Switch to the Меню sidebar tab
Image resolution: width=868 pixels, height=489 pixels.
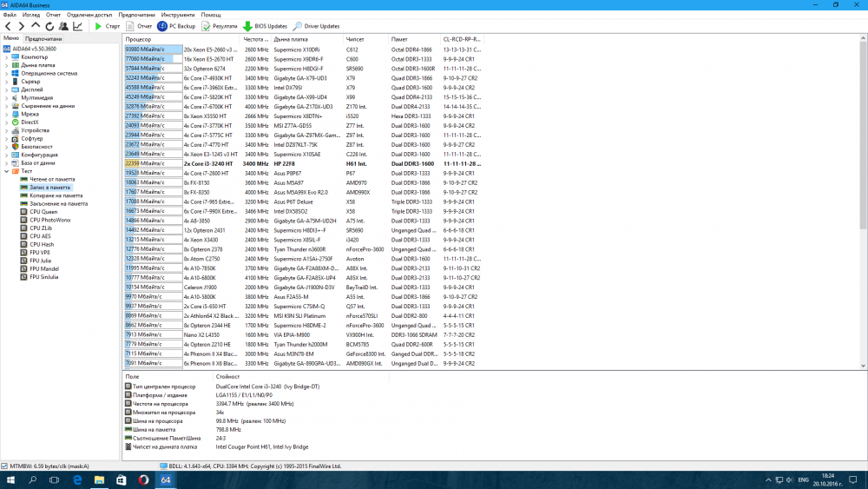click(x=11, y=38)
